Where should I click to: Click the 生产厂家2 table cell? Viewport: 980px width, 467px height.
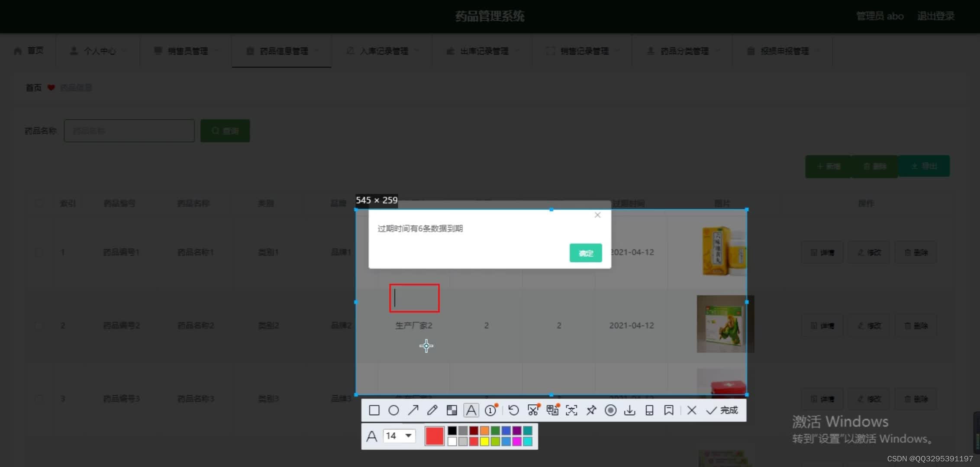pyautogui.click(x=414, y=325)
